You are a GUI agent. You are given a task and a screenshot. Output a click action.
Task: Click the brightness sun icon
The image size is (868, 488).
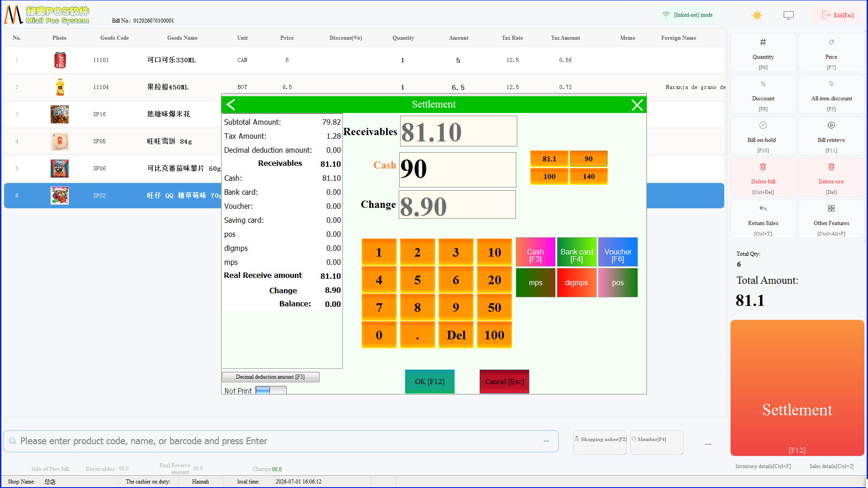[x=757, y=15]
